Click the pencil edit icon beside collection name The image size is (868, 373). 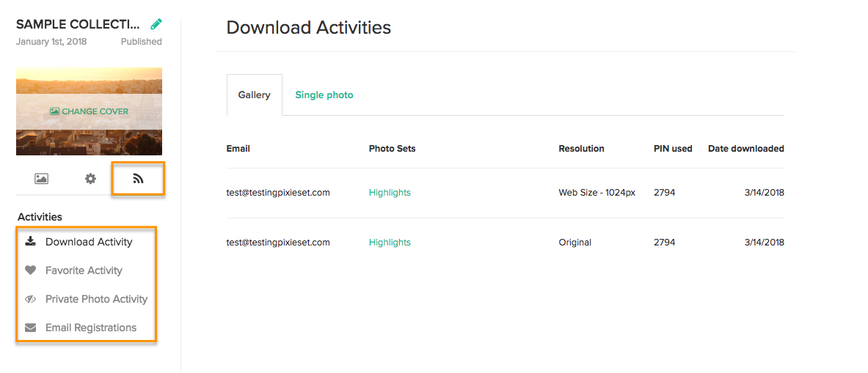point(156,23)
